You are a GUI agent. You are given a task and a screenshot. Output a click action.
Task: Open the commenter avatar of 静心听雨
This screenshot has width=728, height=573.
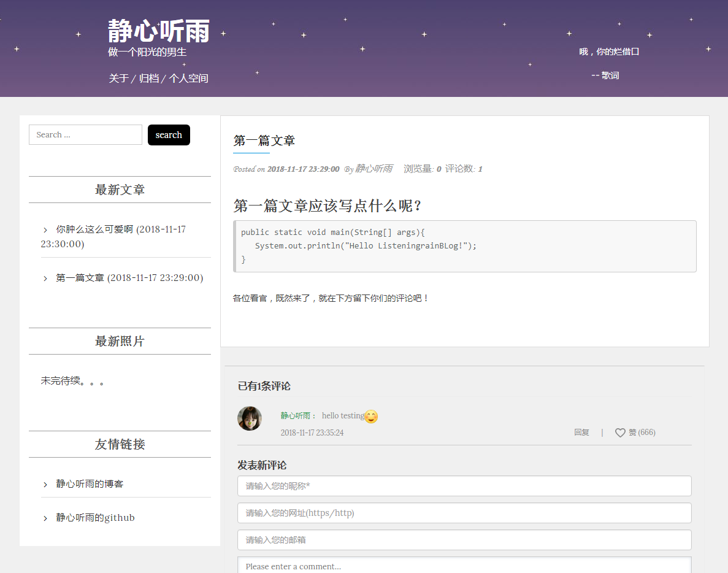(250, 418)
